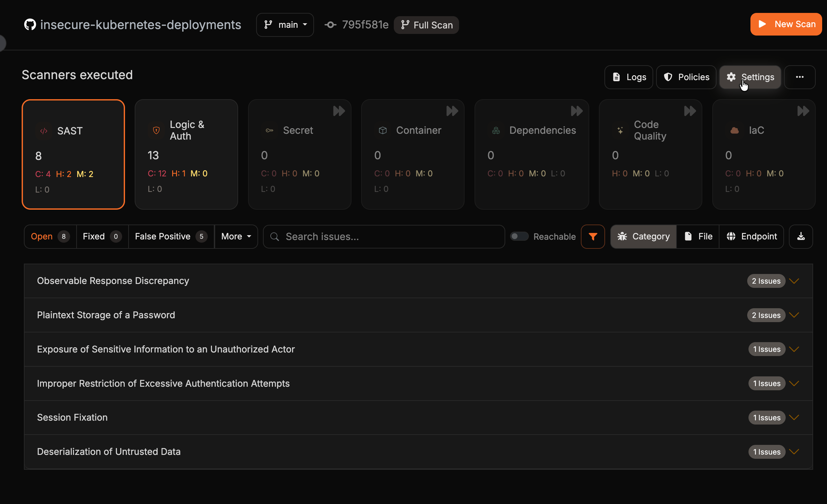
Task: Select the Dependencies scanner card
Action: [x=532, y=154]
